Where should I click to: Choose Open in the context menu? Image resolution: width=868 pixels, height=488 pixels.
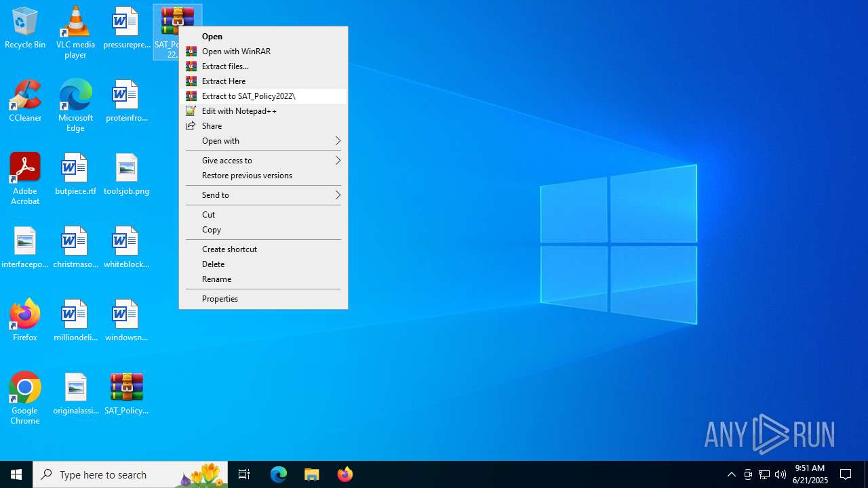pos(263,37)
